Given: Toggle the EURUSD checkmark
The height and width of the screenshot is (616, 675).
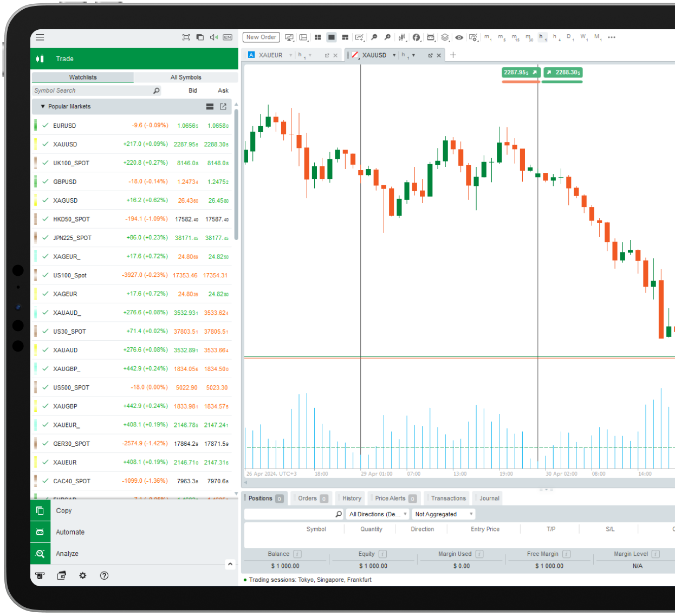Looking at the screenshot, I should pyautogui.click(x=46, y=126).
